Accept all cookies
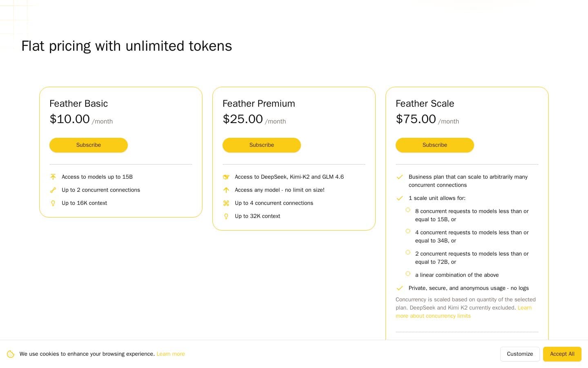Screen dimensions: 588x368 [562, 354]
